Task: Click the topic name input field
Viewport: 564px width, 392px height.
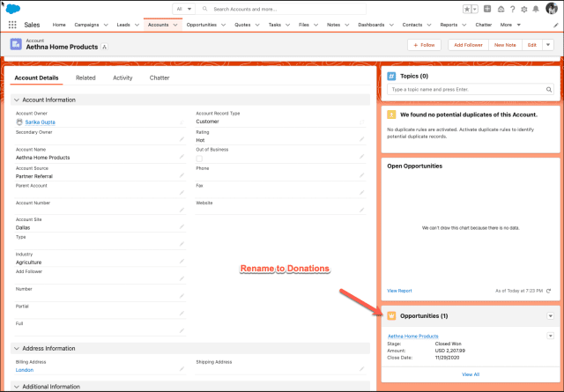Action: point(471,89)
